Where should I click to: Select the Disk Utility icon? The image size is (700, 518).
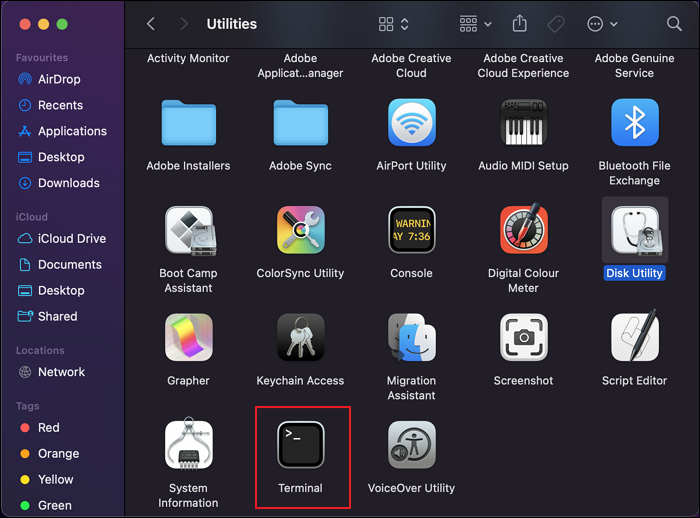(x=635, y=230)
